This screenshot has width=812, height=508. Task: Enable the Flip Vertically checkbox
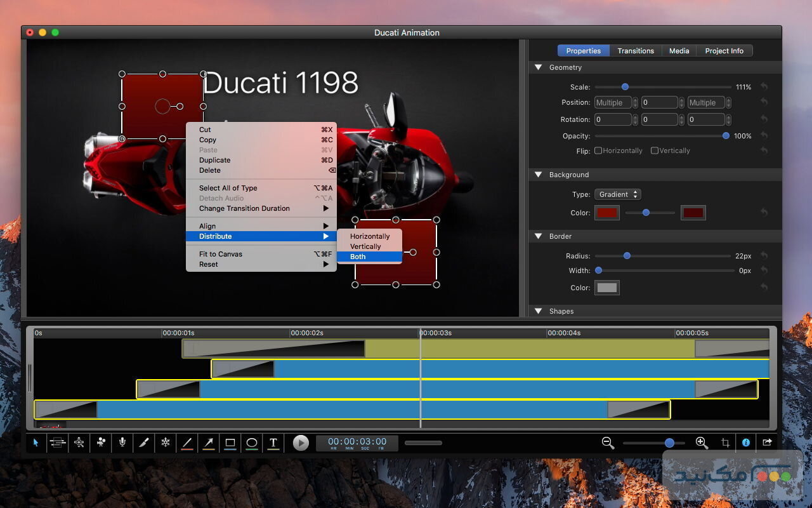coord(655,150)
